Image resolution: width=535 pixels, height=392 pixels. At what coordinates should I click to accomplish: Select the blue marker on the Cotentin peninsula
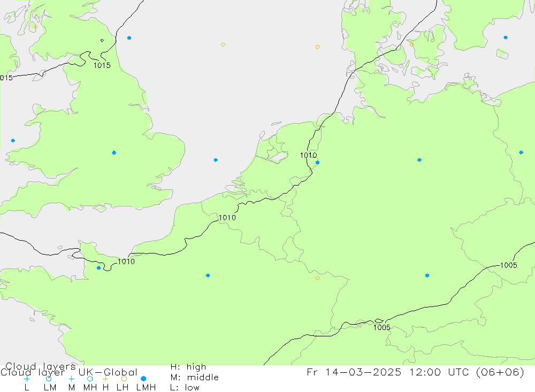point(98,268)
